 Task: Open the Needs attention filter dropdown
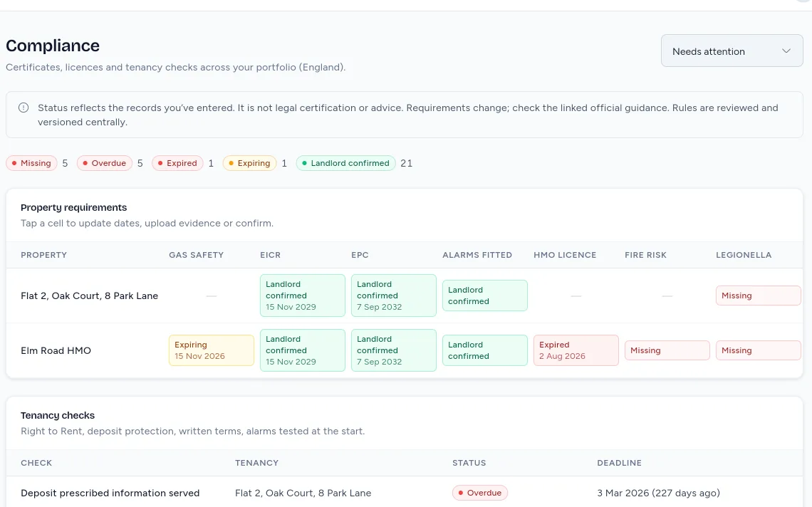(732, 51)
